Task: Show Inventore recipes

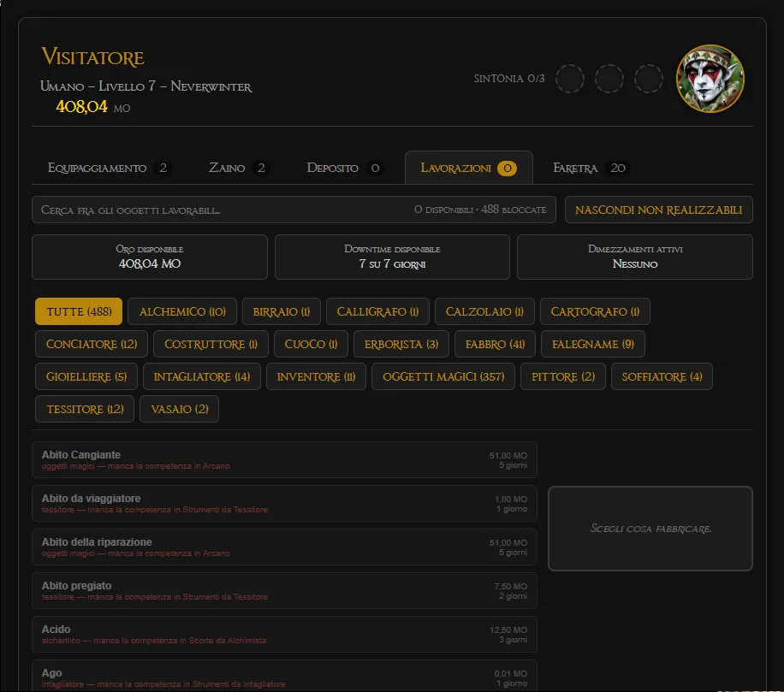Action: [x=316, y=376]
